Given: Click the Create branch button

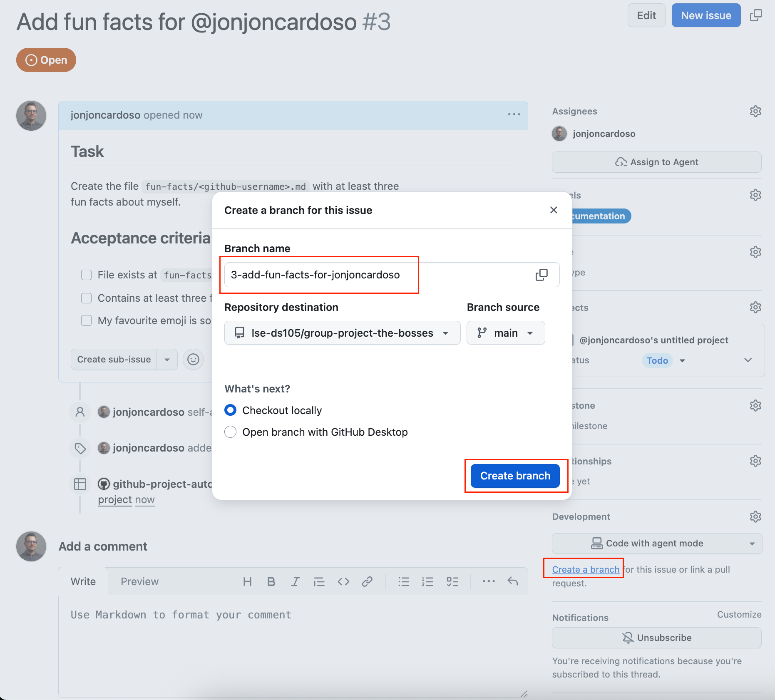Looking at the screenshot, I should click(515, 476).
